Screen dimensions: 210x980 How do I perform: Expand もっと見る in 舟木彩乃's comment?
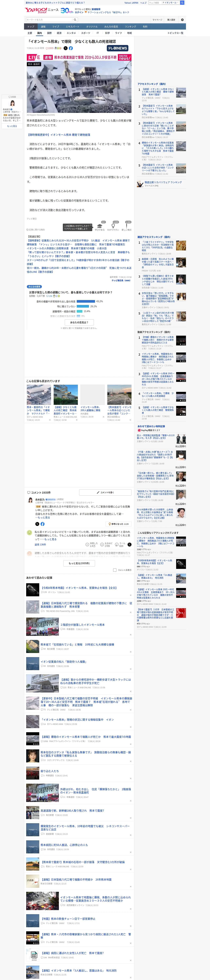pyautogui.click(x=44, y=517)
